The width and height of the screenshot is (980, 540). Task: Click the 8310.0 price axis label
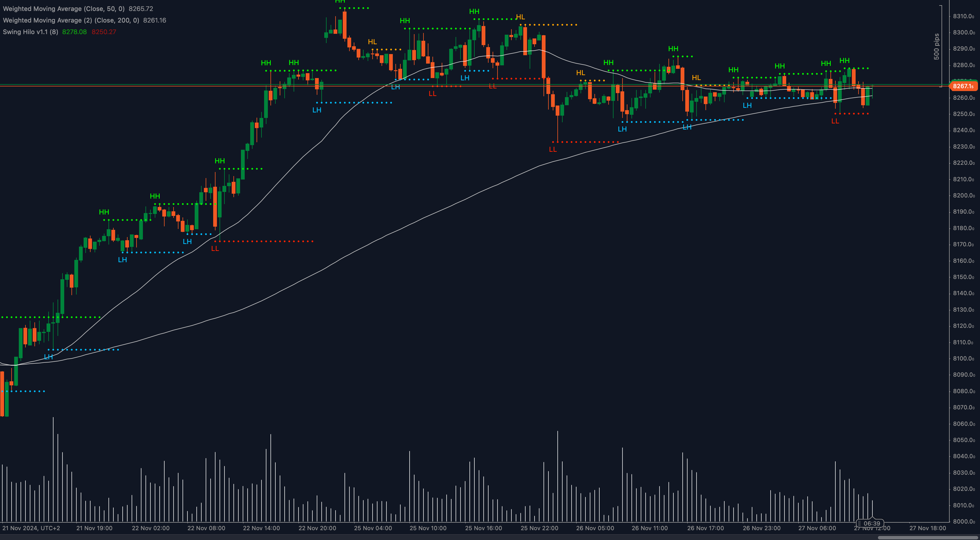point(964,16)
